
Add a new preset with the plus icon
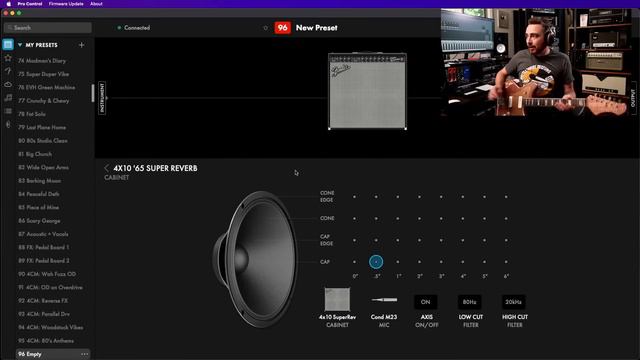81,45
